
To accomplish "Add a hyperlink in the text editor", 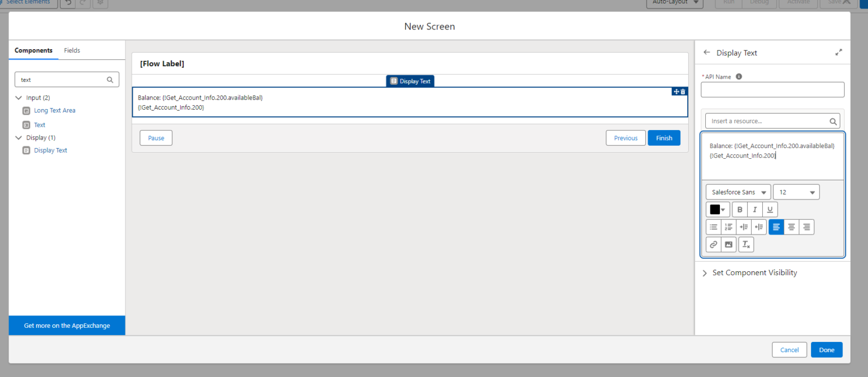I will click(x=713, y=244).
